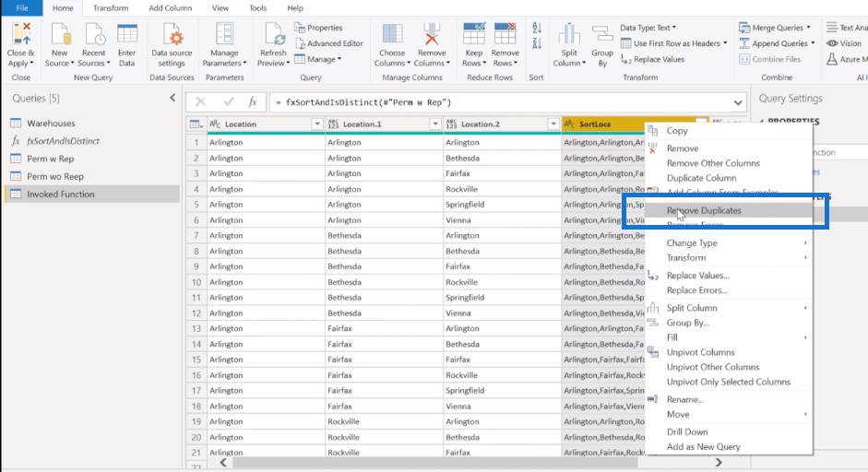The width and height of the screenshot is (868, 472).
Task: Click the Close & Apply icon
Action: pyautogui.click(x=20, y=35)
